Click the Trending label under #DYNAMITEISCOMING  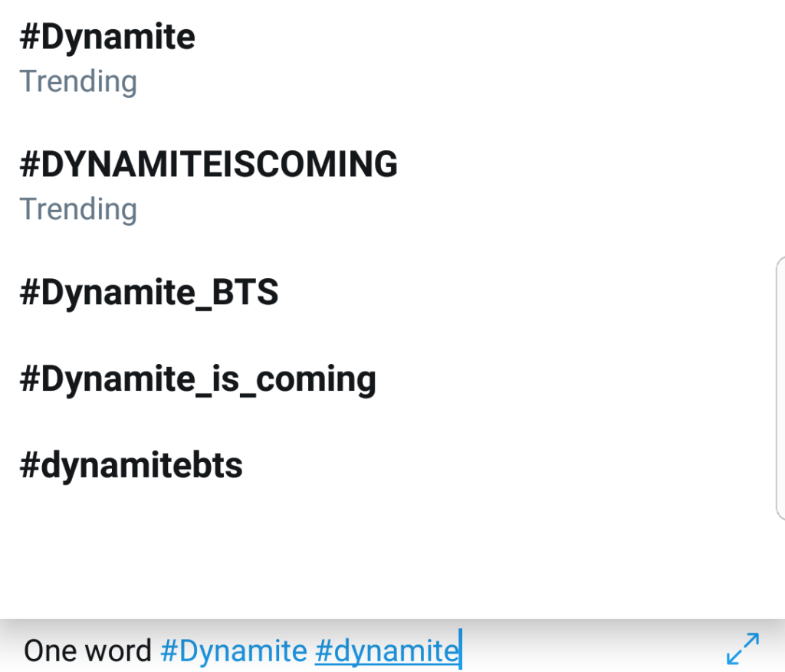pos(78,208)
